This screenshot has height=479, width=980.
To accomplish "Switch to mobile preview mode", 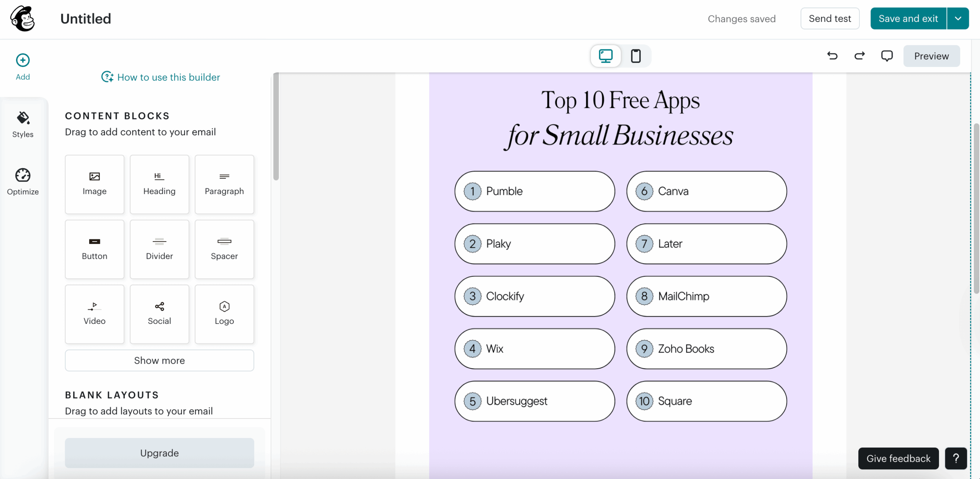I will tap(635, 56).
